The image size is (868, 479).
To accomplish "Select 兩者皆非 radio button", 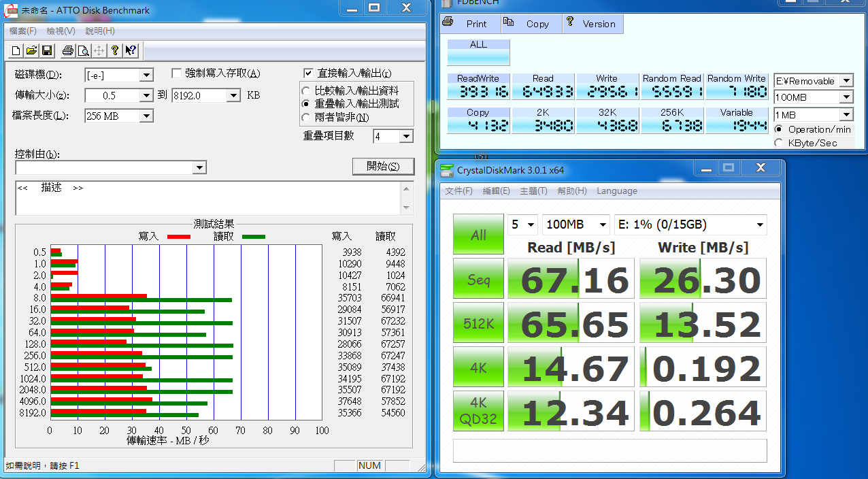I will click(x=306, y=118).
